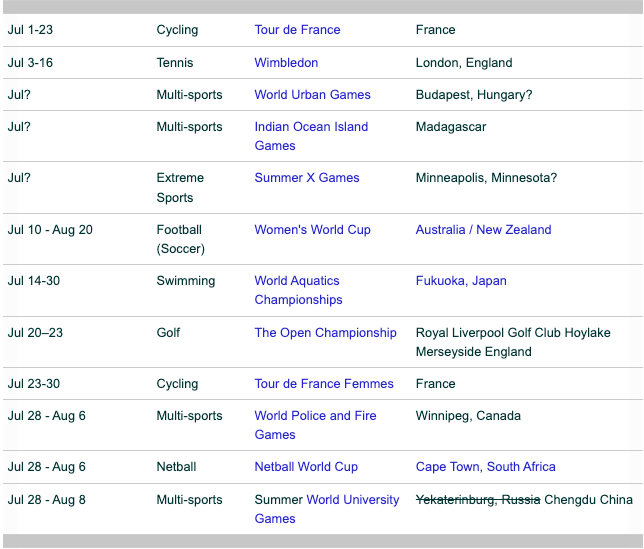Open The Open Championship link

325,333
